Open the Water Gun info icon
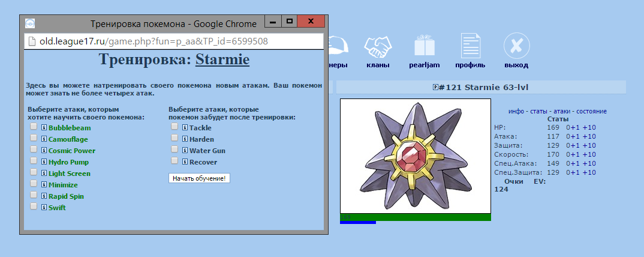The image size is (644, 257). 185,151
